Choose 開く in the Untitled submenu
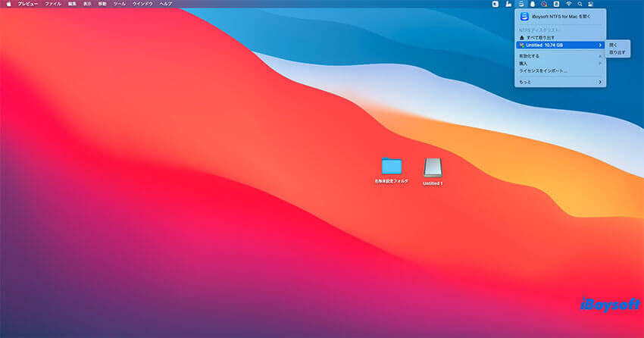Image resolution: width=644 pixels, height=338 pixels. (x=613, y=45)
